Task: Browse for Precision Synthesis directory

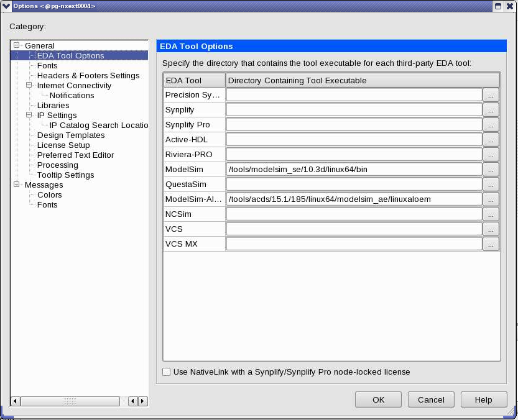Action: coord(491,95)
